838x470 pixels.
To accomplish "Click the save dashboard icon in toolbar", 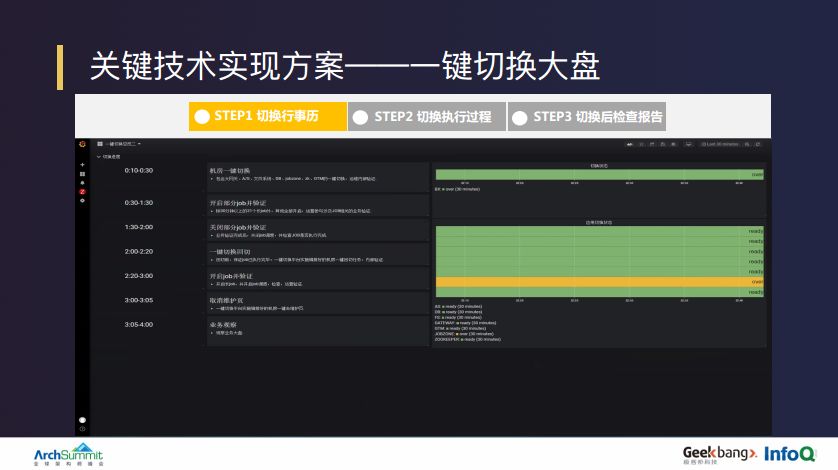I will coord(663,144).
